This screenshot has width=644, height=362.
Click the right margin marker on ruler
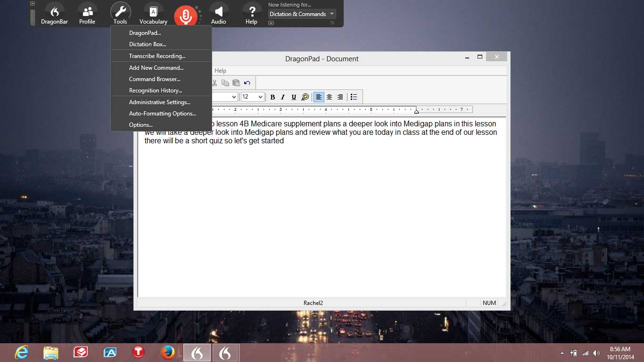pos(416,111)
